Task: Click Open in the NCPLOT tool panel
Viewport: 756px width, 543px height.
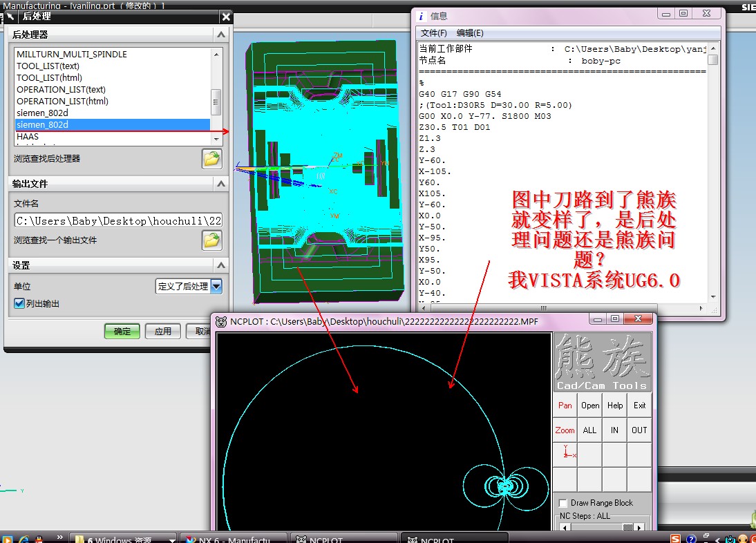Action: (x=590, y=406)
